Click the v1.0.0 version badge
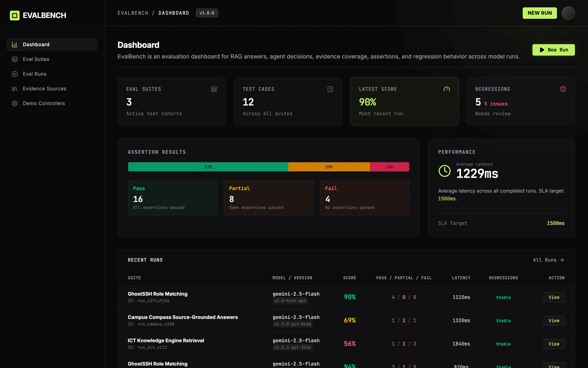 tap(207, 13)
